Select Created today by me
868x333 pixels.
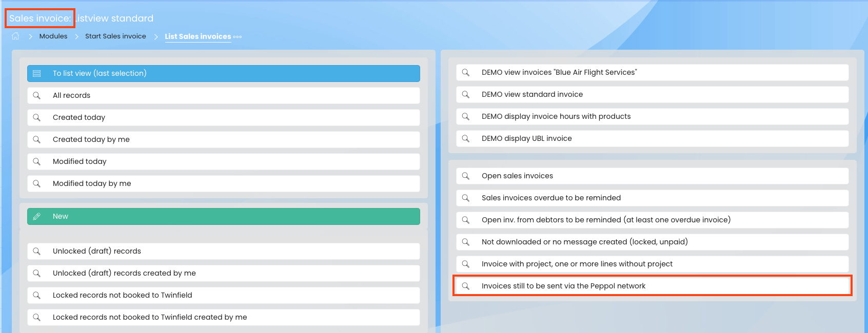tap(224, 139)
